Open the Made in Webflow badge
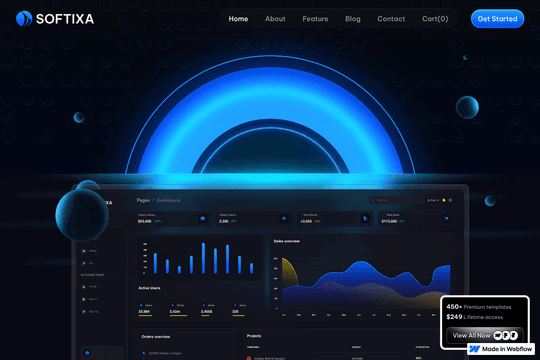The width and height of the screenshot is (540, 360). (x=501, y=349)
